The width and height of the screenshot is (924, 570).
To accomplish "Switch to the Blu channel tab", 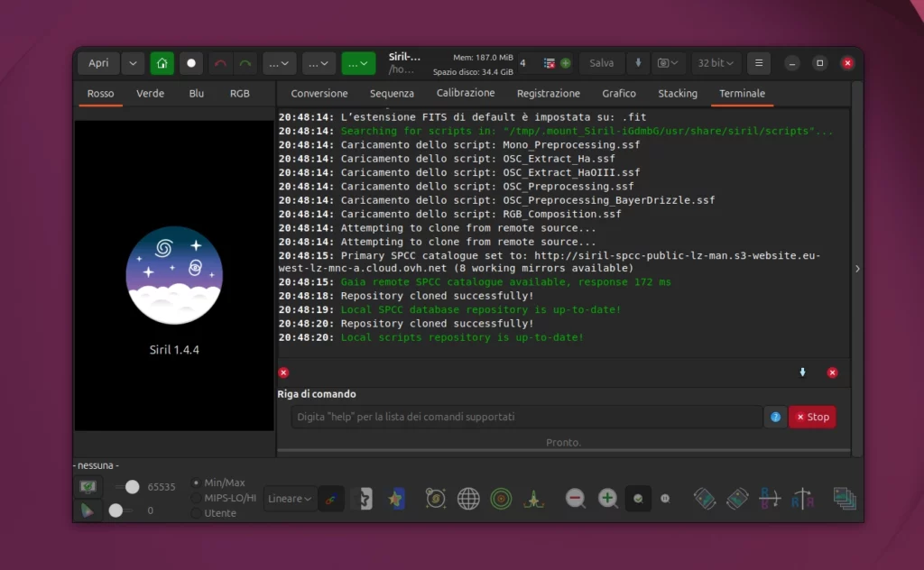I will 196,94.
